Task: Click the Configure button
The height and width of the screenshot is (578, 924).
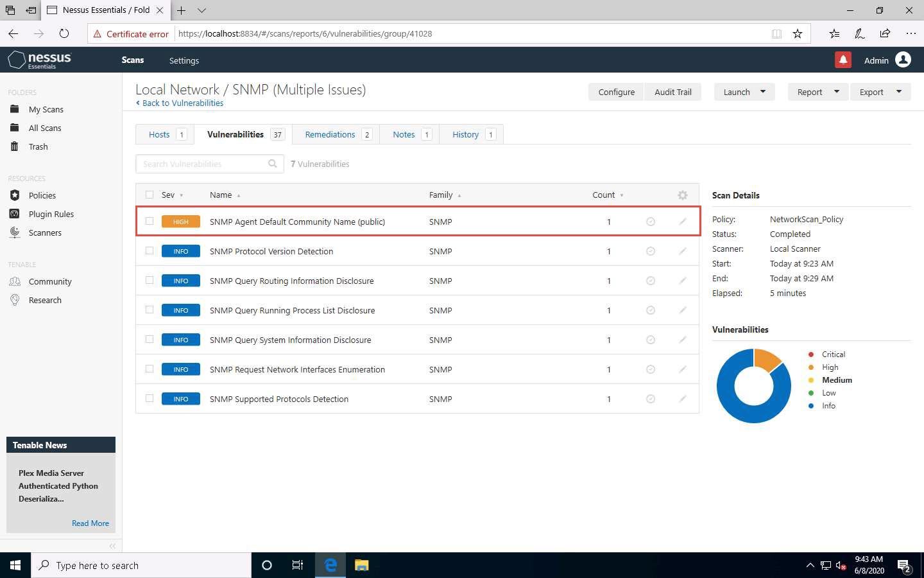Action: [617, 92]
